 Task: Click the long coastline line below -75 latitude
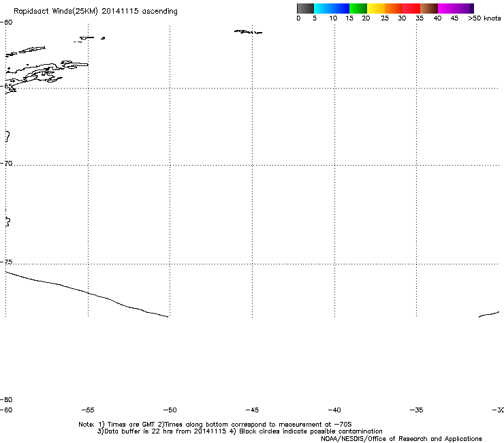pos(86,294)
